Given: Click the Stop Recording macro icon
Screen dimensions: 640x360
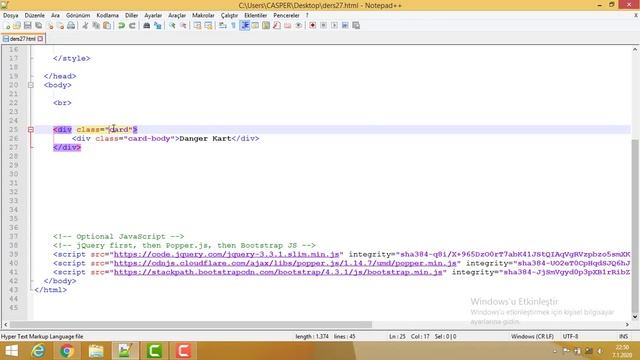Looking at the screenshot, I should click(323, 25).
